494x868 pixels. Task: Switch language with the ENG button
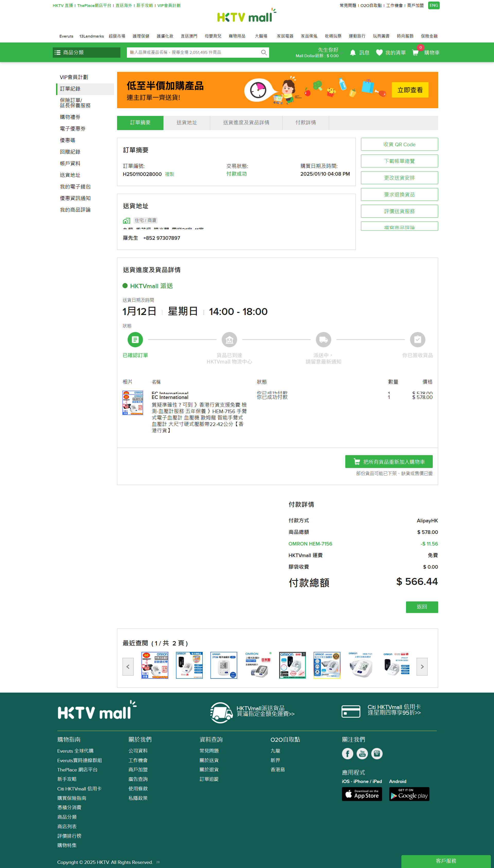click(433, 5)
